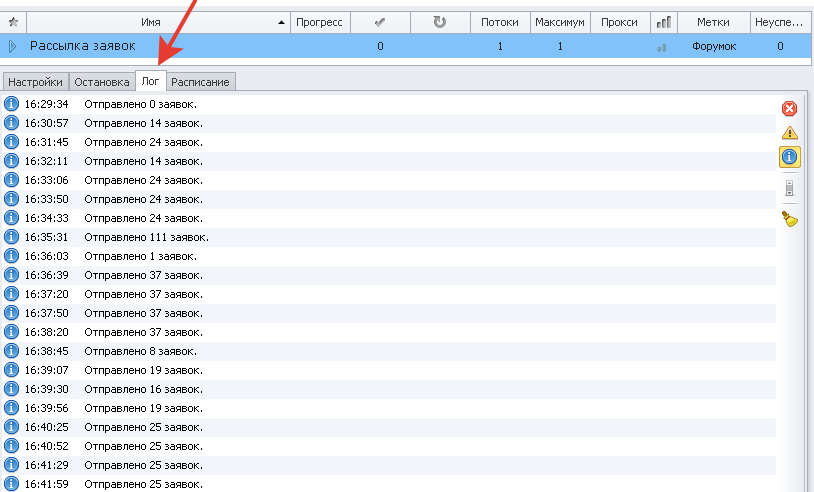Click the star column header icon
814x492 pixels.
pyautogui.click(x=13, y=22)
